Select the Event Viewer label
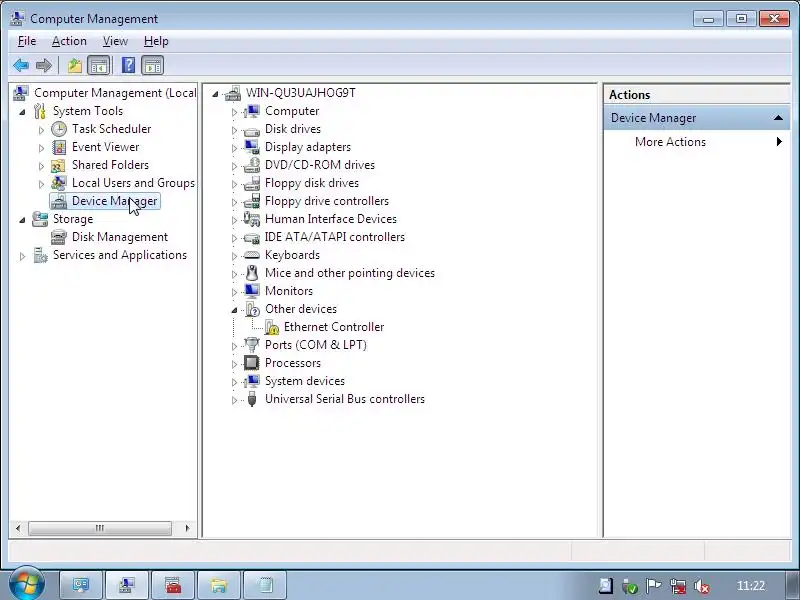The height and width of the screenshot is (600, 800). 106,147
